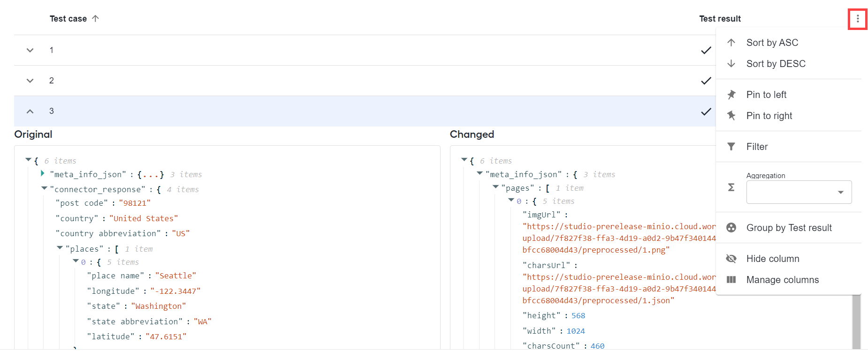The image size is (868, 351).
Task: Click the Original panel heading
Action: coord(33,134)
